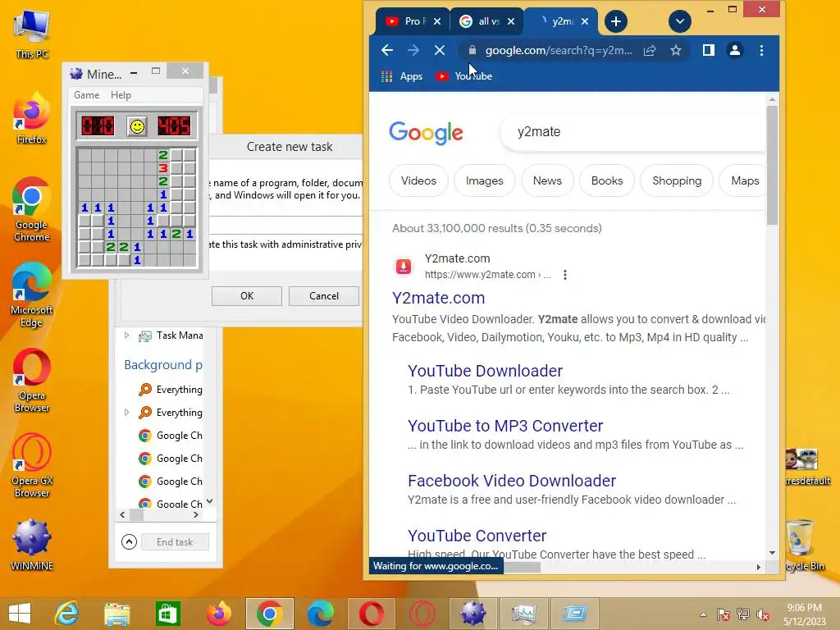Filter Google results by Books
This screenshot has height=630, width=840.
point(607,180)
